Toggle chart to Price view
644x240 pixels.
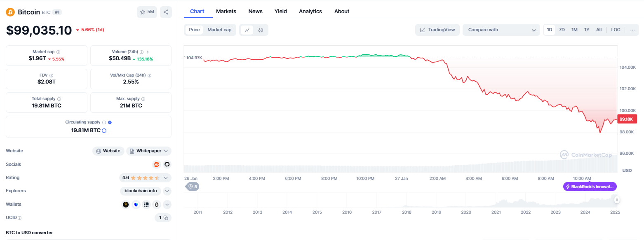[x=194, y=30]
